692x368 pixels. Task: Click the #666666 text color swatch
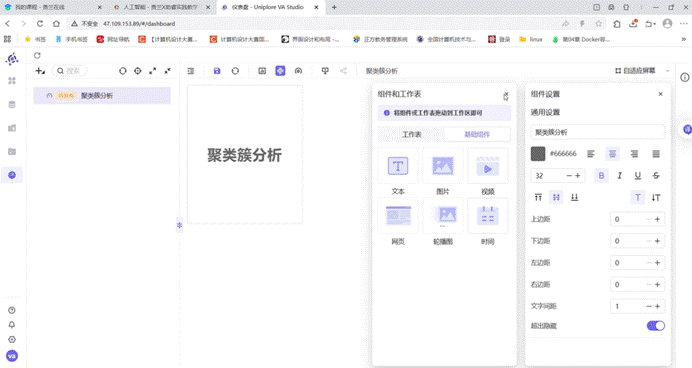click(538, 154)
